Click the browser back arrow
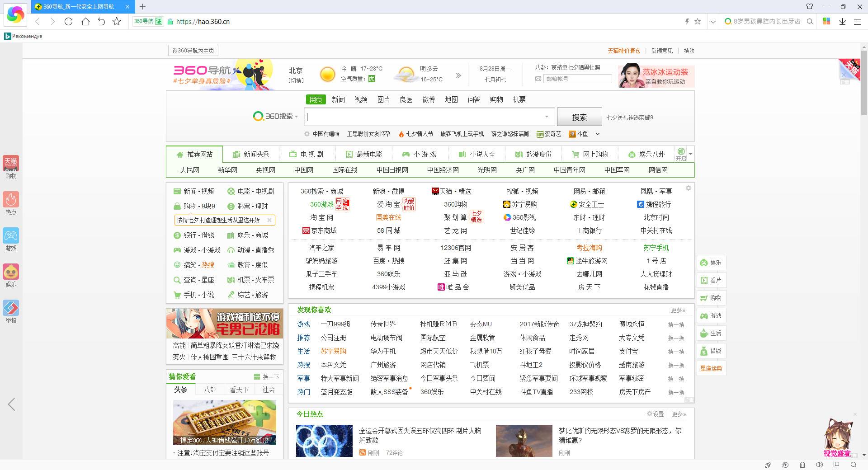 [38, 21]
